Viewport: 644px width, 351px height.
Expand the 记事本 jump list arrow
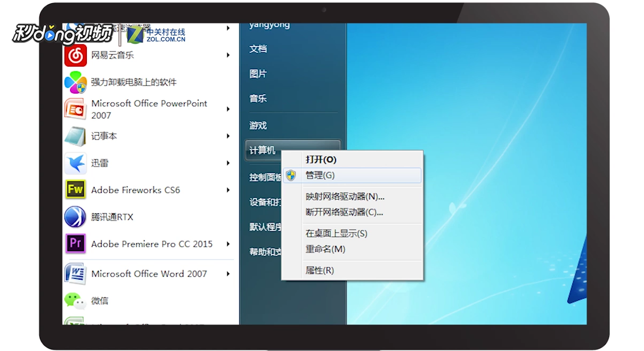(228, 136)
